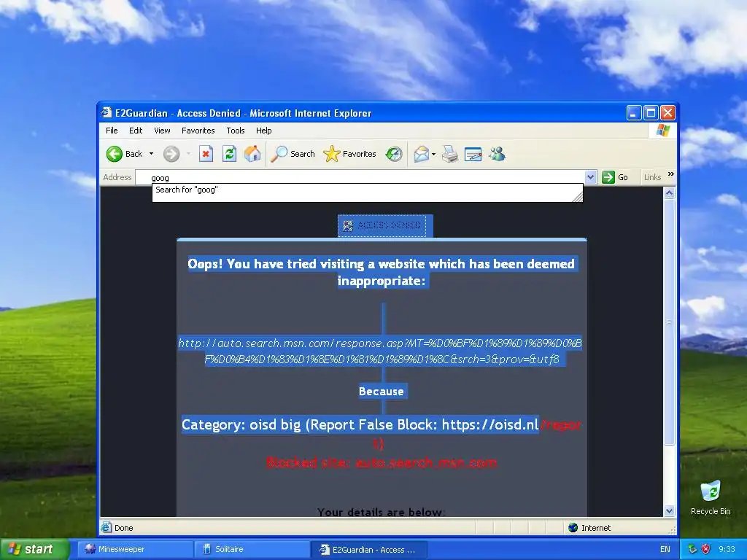
Task: Expand the Back button history dropdown
Action: pos(151,154)
